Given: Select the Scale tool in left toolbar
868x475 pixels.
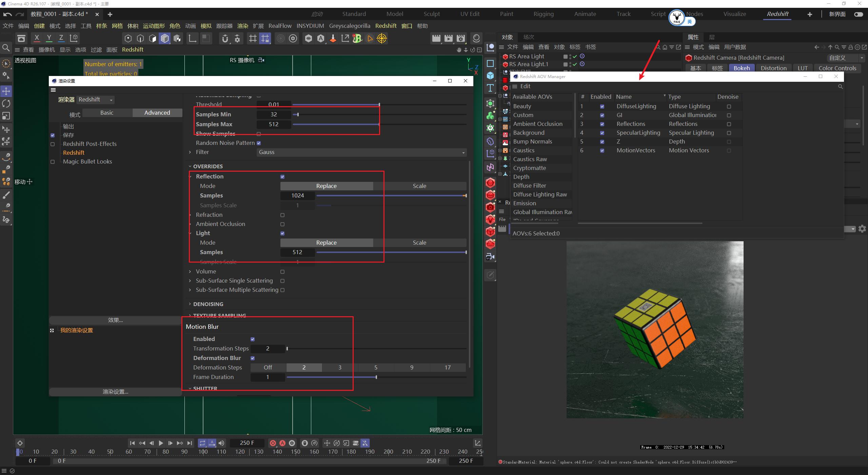Looking at the screenshot, I should coord(6,116).
